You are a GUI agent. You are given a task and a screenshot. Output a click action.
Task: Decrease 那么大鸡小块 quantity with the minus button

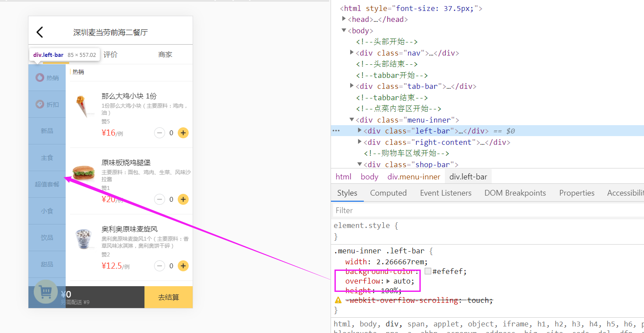point(159,133)
